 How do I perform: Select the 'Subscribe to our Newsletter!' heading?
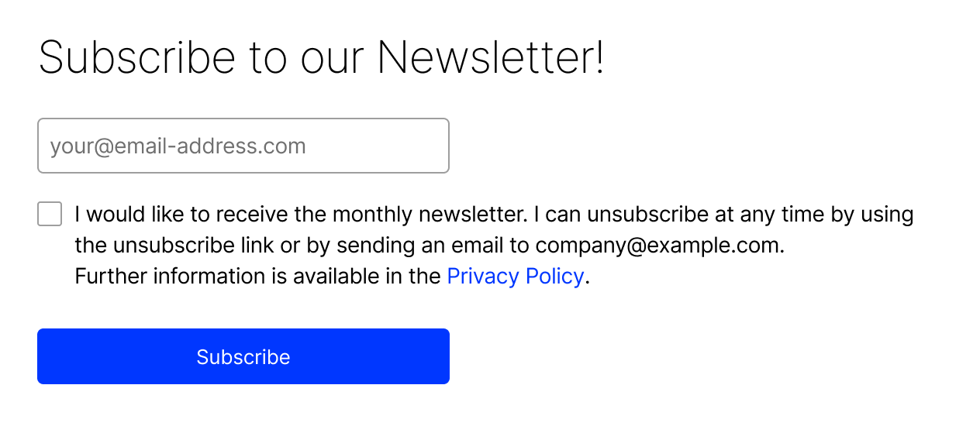(x=321, y=57)
